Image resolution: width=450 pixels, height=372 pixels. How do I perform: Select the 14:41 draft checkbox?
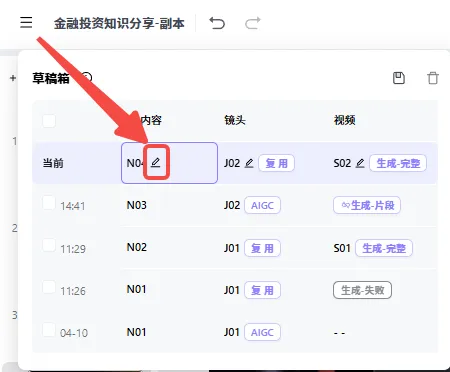[49, 202]
